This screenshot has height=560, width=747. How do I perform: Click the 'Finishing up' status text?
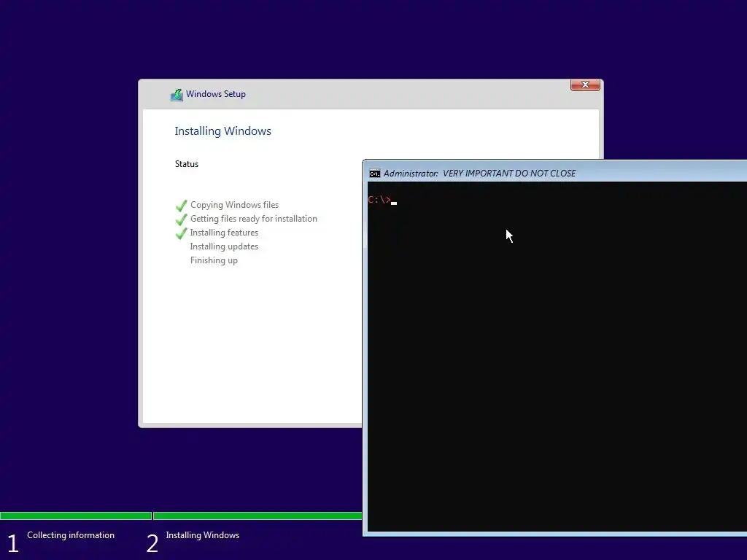point(214,260)
